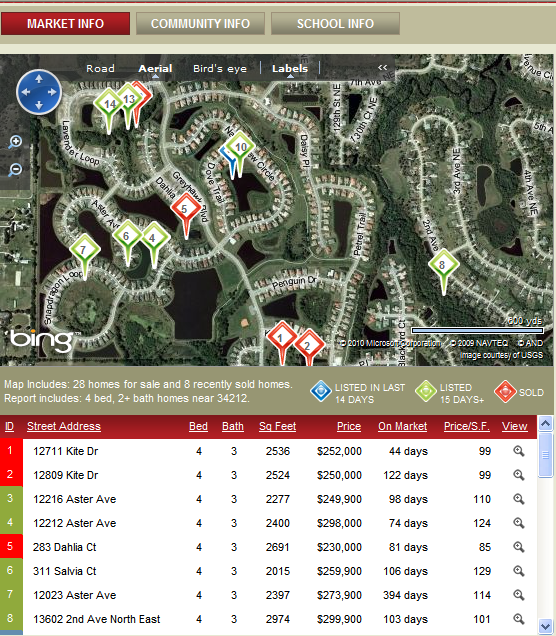
Task: Select the 283 Dahlia Ct address
Action: pos(64,547)
